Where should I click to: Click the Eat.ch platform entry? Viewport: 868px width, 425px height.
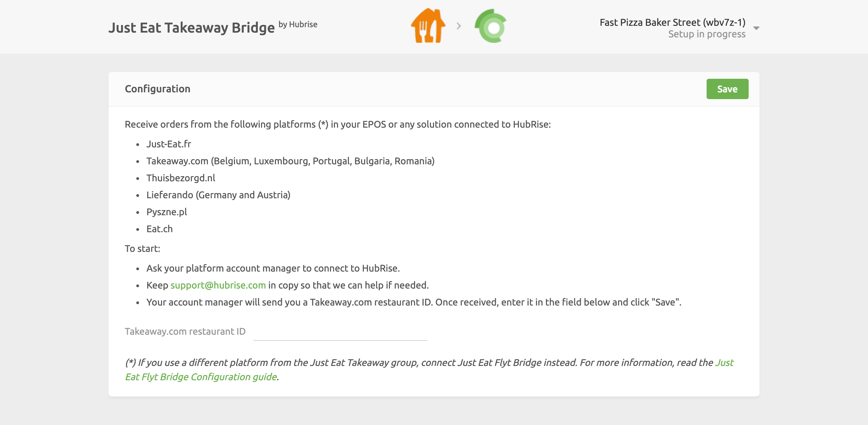pyautogui.click(x=159, y=229)
